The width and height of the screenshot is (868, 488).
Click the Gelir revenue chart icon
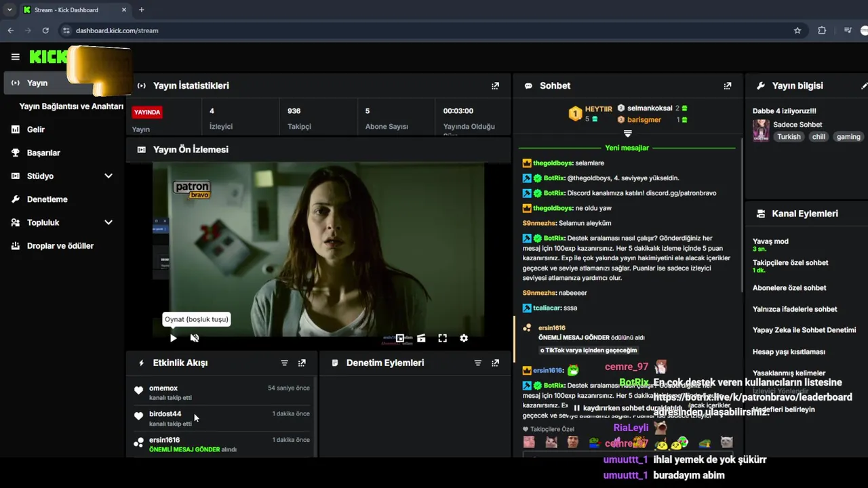(x=15, y=129)
